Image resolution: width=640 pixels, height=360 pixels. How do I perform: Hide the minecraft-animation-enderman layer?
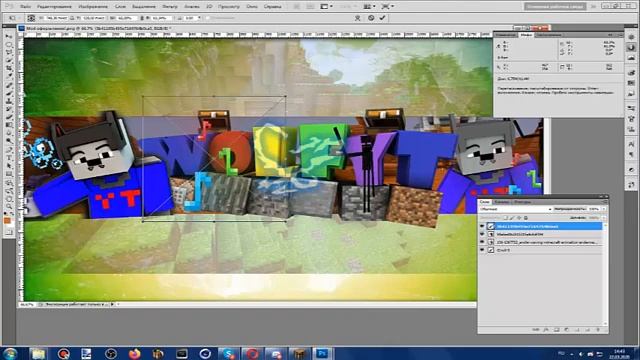click(482, 242)
